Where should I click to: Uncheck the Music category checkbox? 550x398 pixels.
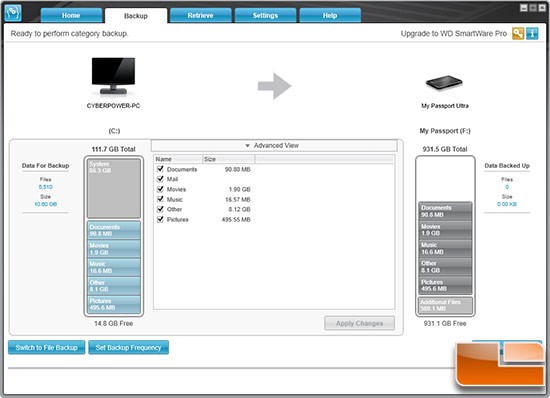(x=160, y=199)
